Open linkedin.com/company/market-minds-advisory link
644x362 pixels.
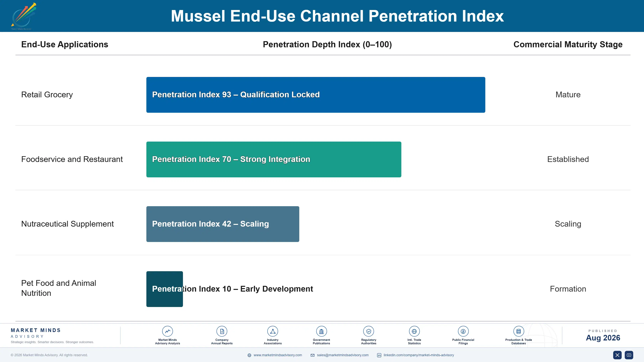[x=419, y=355]
